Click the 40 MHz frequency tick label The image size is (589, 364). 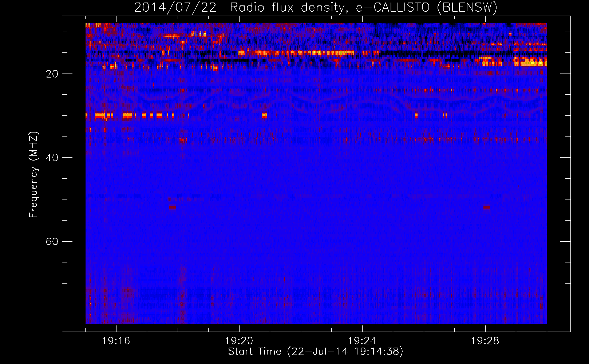[52, 158]
